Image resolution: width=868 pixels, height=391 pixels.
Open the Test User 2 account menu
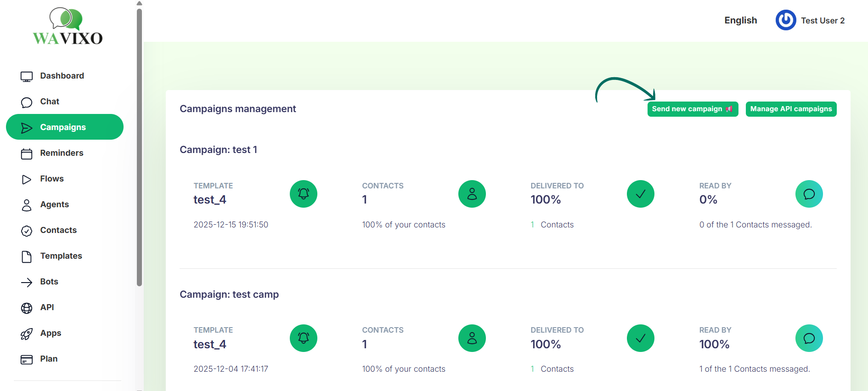pyautogui.click(x=822, y=21)
